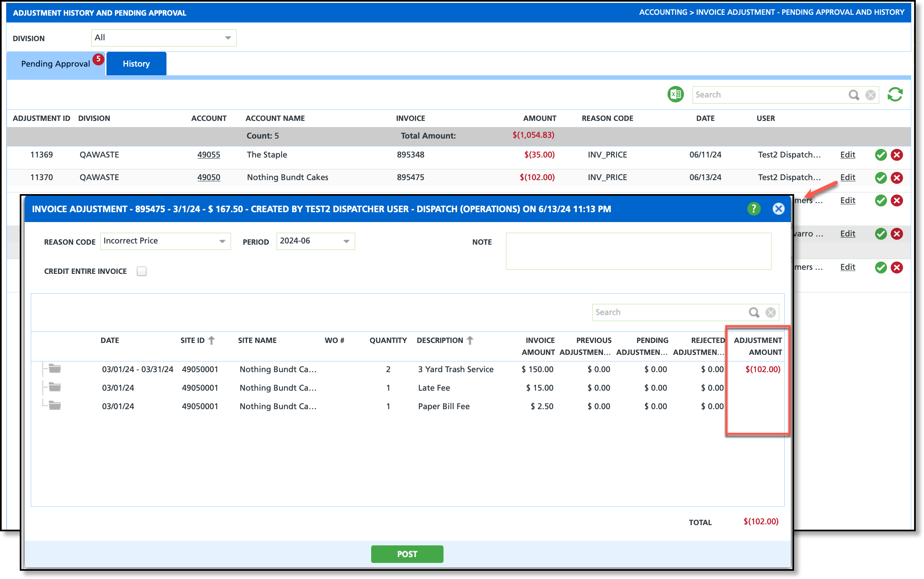Image resolution: width=924 pixels, height=579 pixels.
Task: Expand the Late Fee row folder
Action: click(x=54, y=387)
